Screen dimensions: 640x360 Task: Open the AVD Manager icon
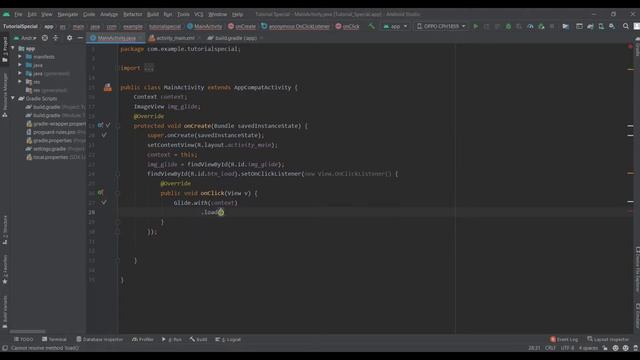(x=601, y=26)
